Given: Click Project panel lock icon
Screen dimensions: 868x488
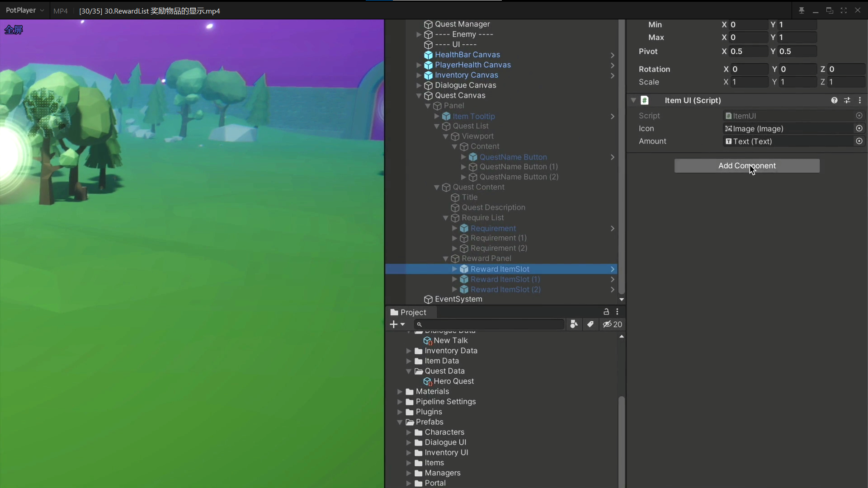Looking at the screenshot, I should pyautogui.click(x=606, y=312).
